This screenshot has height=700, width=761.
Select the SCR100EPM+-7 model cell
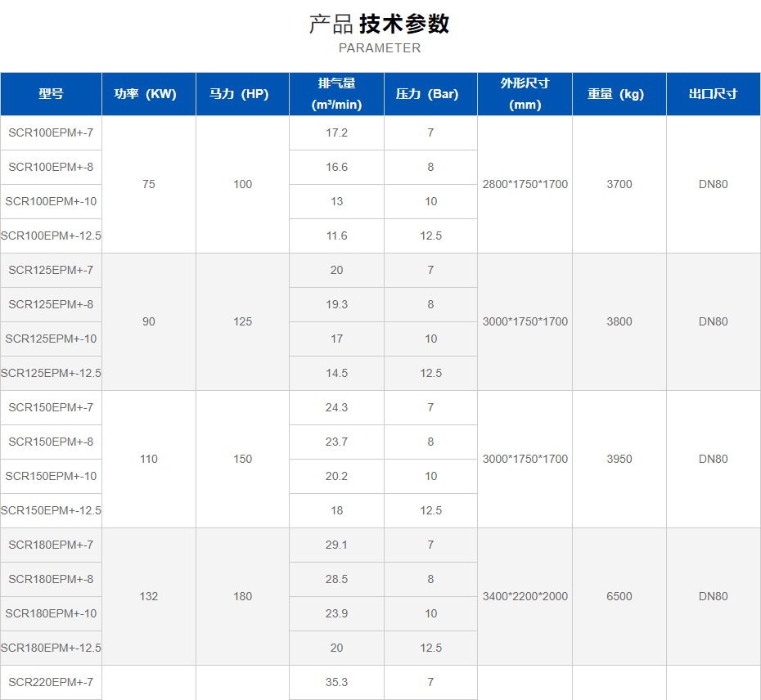(51, 132)
